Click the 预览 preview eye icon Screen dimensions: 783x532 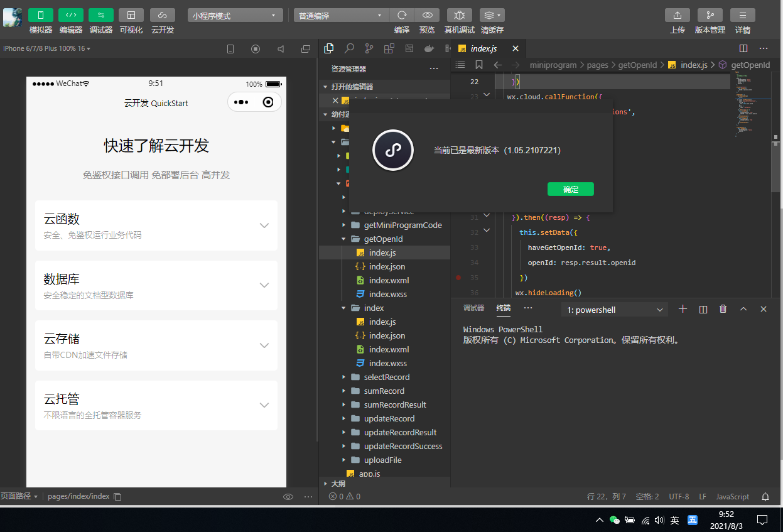pyautogui.click(x=427, y=15)
